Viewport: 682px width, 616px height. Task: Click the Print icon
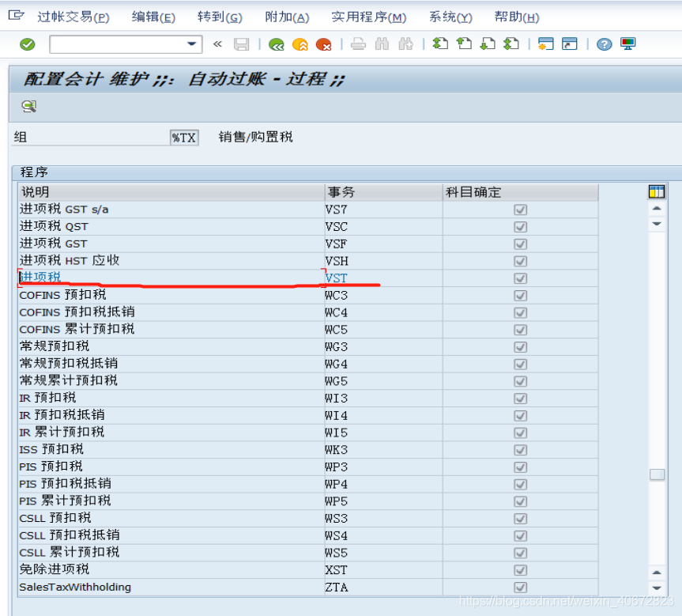pos(358,44)
